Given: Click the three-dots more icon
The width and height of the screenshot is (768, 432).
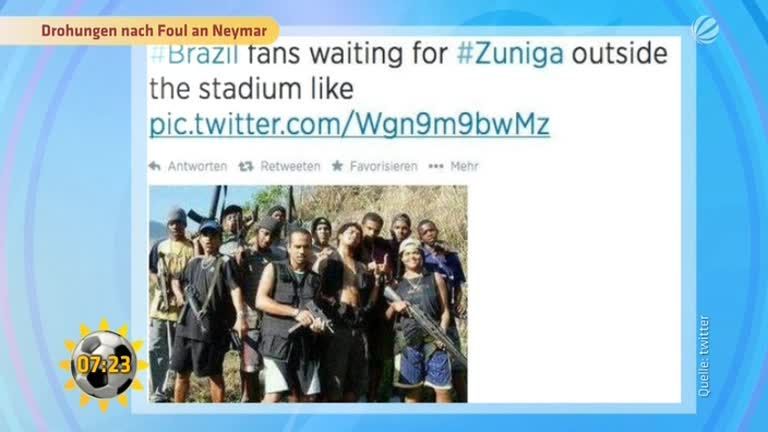Looking at the screenshot, I should click(436, 167).
